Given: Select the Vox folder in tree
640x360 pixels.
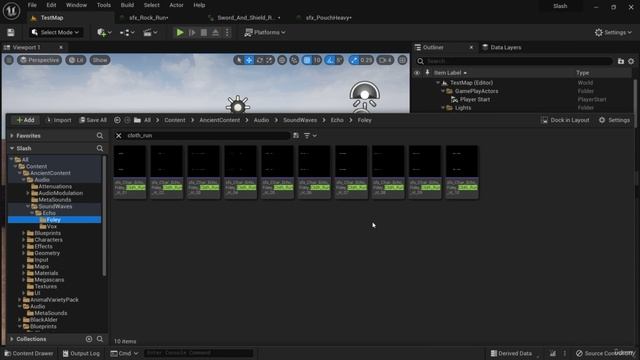Looking at the screenshot, I should (x=51, y=226).
